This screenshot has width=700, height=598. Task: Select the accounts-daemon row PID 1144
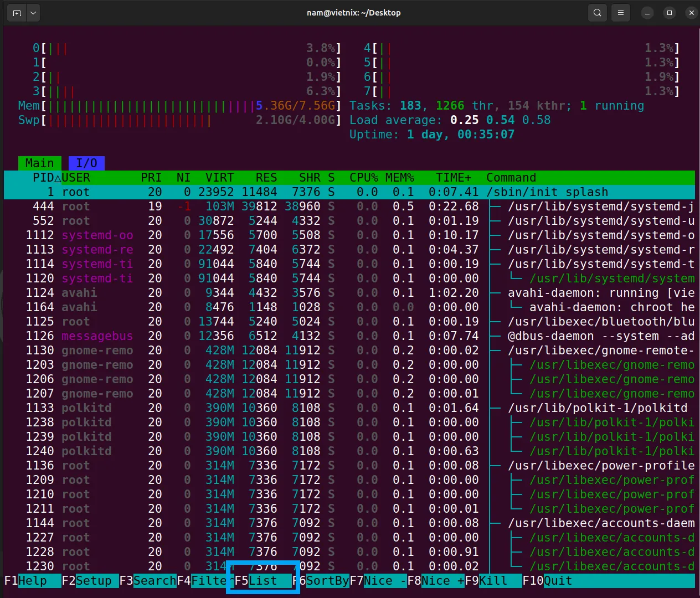(x=349, y=523)
